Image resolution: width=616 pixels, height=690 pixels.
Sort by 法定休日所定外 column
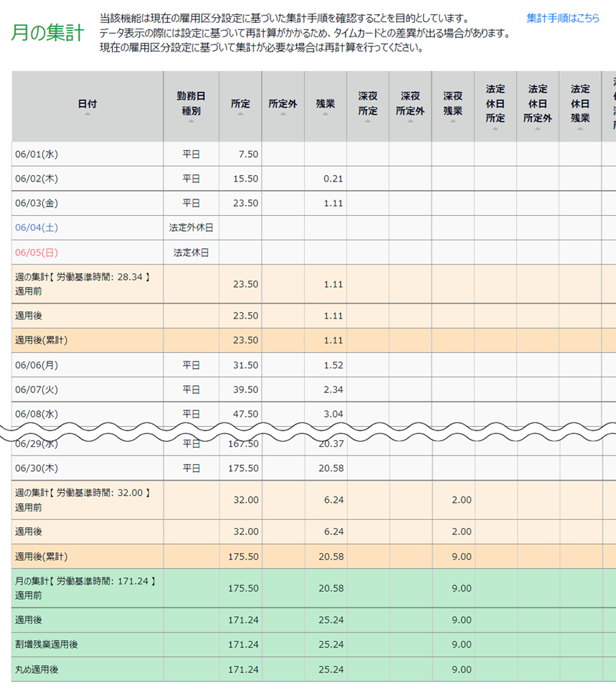point(537,129)
